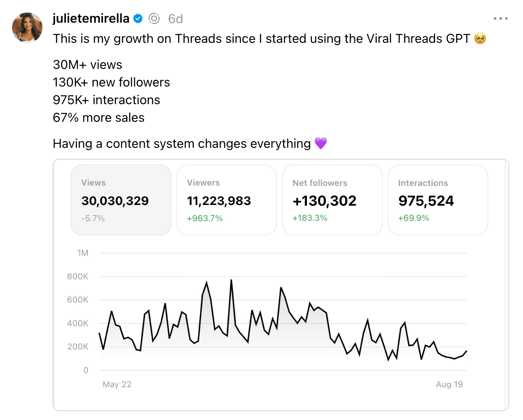The height and width of the screenshot is (420, 523).
Task: Select the Viewers stat card
Action: (227, 200)
